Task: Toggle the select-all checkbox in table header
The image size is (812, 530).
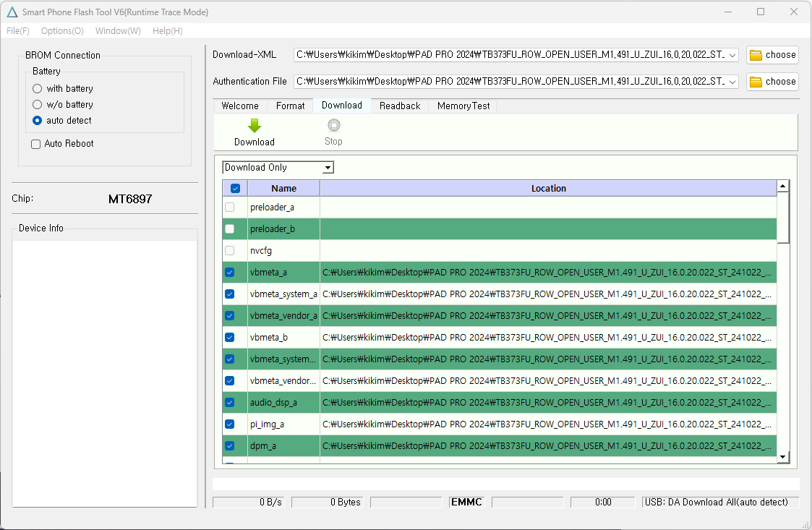Action: [235, 189]
